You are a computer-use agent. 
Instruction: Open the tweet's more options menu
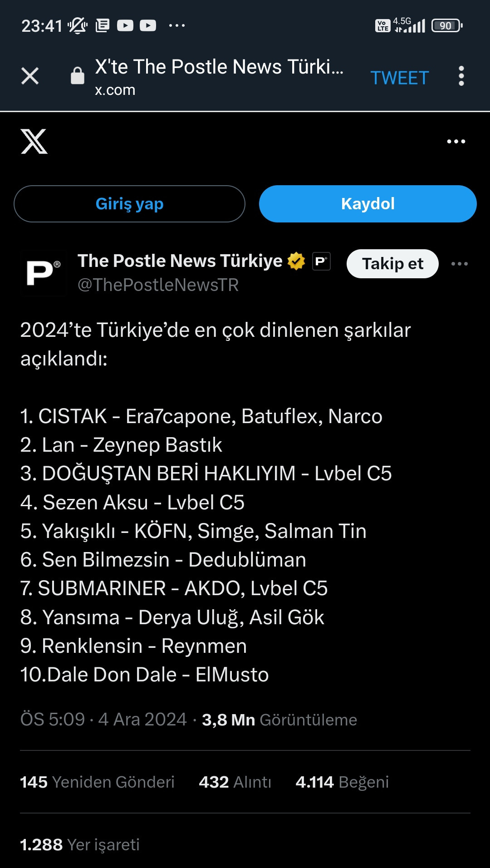point(459,264)
